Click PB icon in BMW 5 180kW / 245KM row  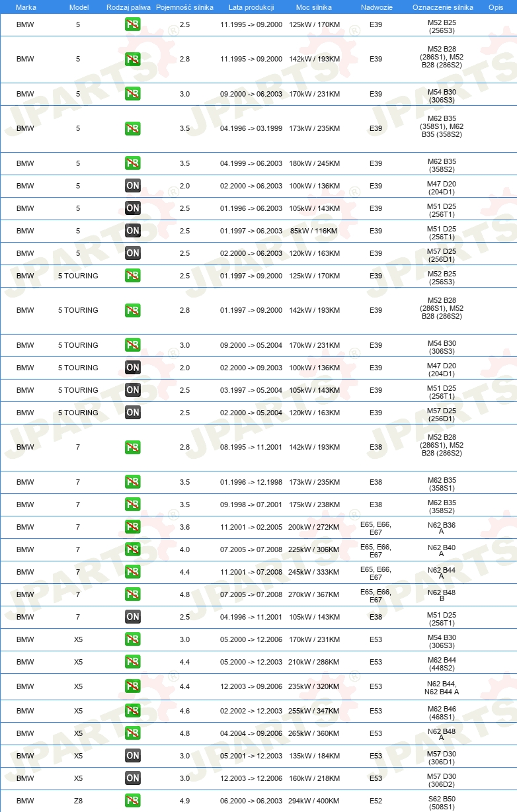133,163
